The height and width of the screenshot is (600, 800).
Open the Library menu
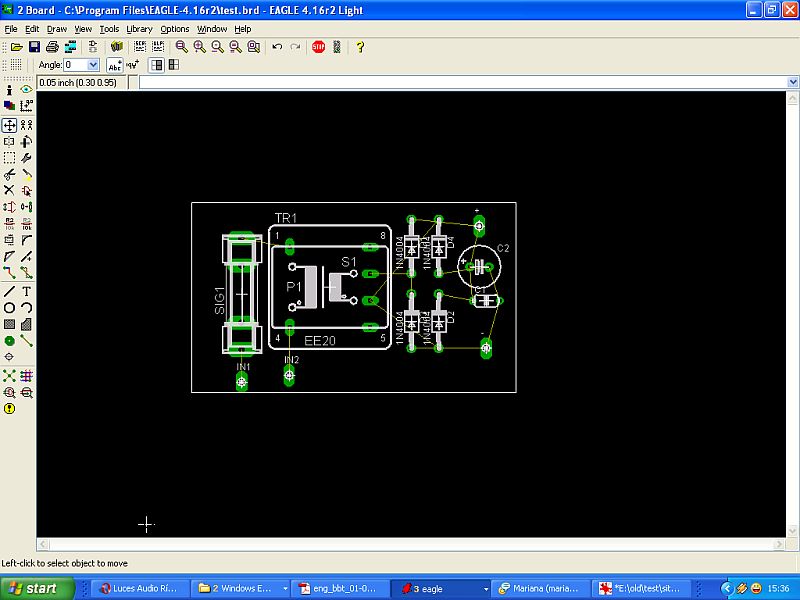coord(139,29)
